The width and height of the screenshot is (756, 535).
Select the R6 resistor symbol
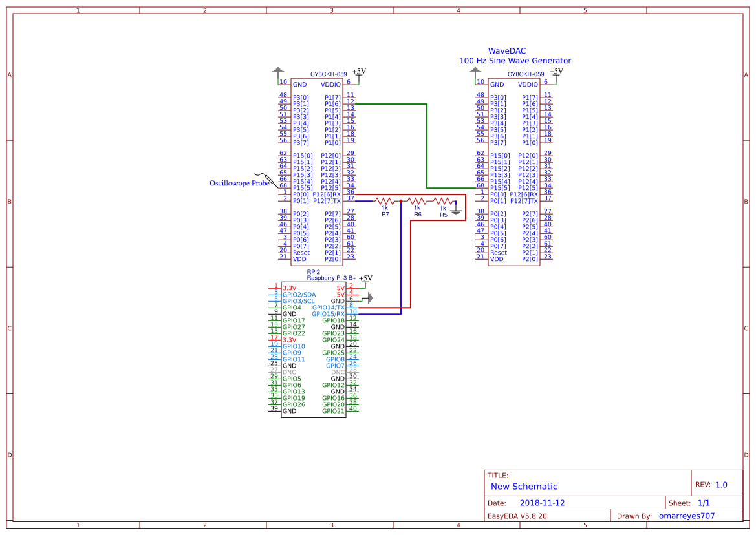(417, 201)
